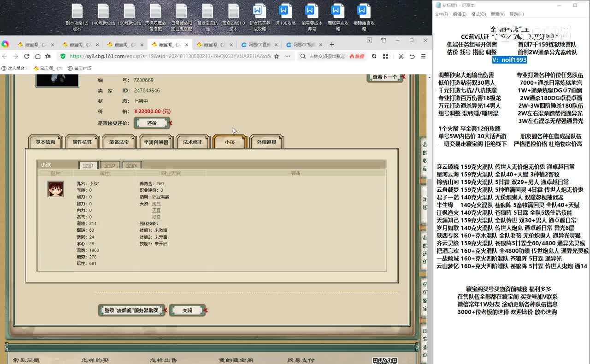Screen dimensions: 590x364
Task: Reload the current page
Action: click(x=26, y=56)
